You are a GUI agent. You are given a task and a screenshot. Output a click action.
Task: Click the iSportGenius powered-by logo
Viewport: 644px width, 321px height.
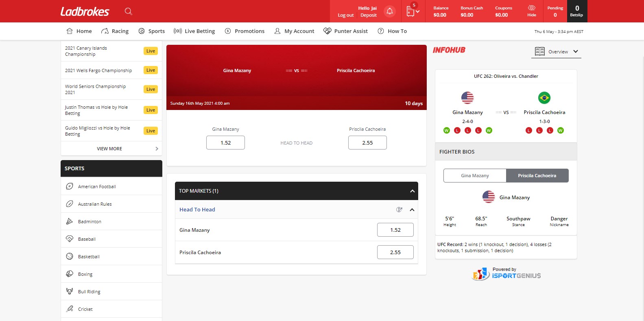coord(506,274)
